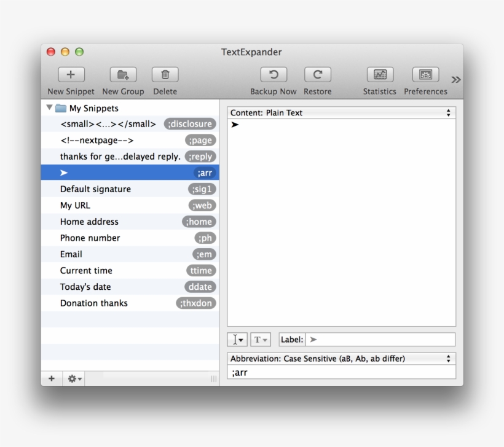Collapse the My Snippets group
This screenshot has height=447, width=504.
pos(50,107)
